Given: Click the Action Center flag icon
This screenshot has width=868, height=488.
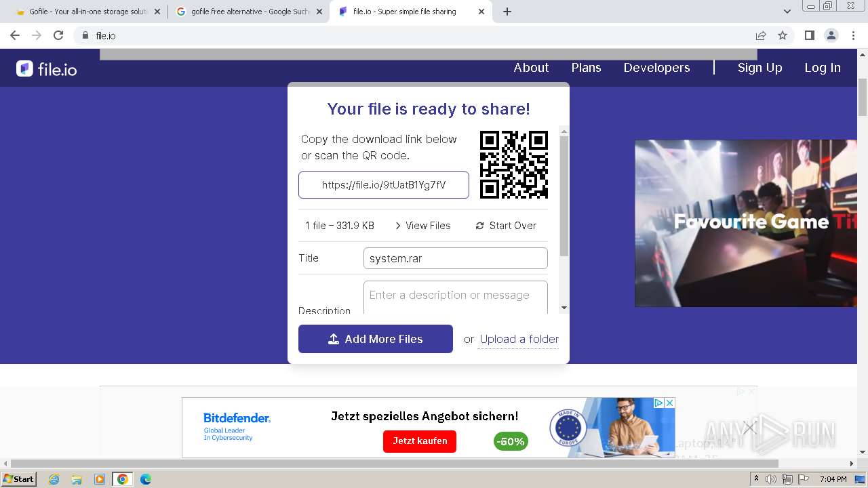Looking at the screenshot, I should [x=804, y=479].
